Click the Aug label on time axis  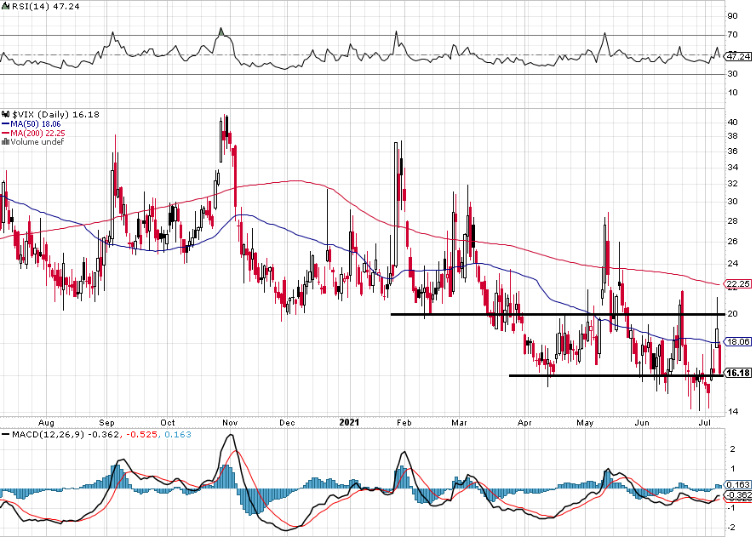[x=46, y=423]
